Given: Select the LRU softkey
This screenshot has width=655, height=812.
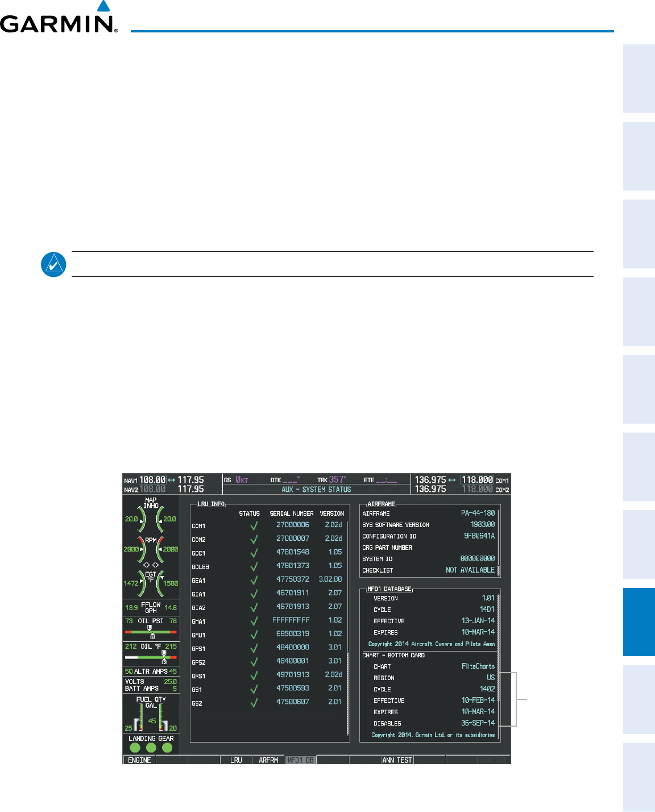Looking at the screenshot, I should (x=236, y=760).
